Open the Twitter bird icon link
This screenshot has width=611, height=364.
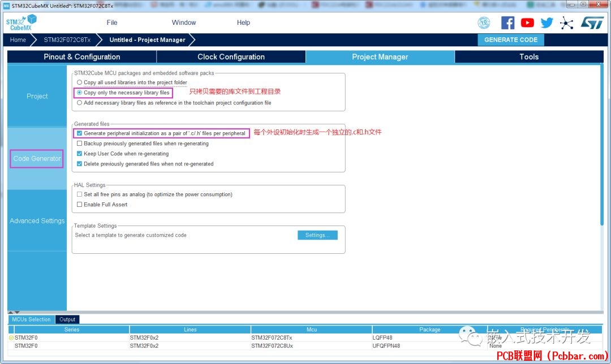pyautogui.click(x=547, y=23)
